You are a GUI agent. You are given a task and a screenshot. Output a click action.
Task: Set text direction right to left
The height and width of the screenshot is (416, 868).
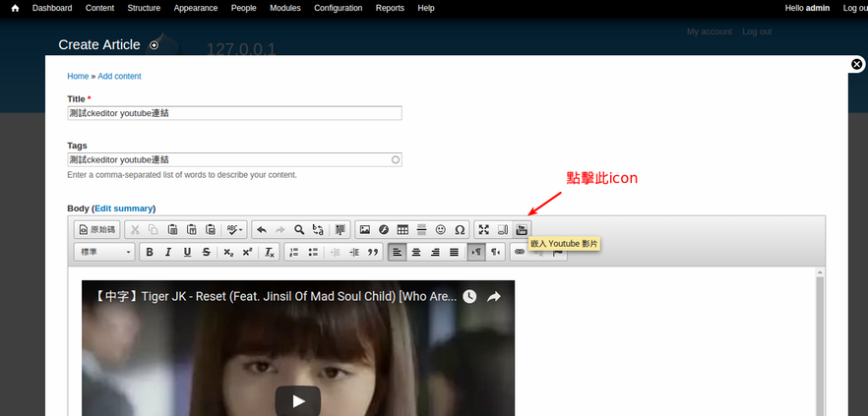[x=495, y=252]
